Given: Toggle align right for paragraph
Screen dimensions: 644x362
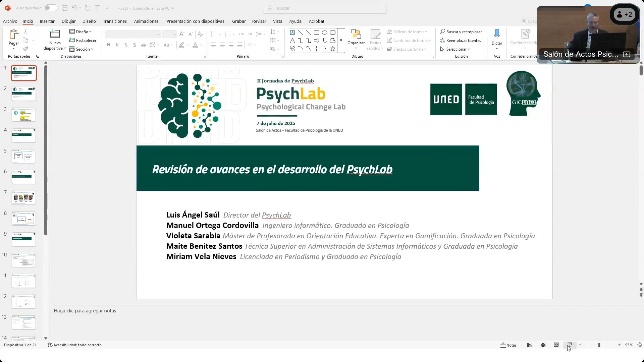Looking at the screenshot, I should pyautogui.click(x=231, y=45).
